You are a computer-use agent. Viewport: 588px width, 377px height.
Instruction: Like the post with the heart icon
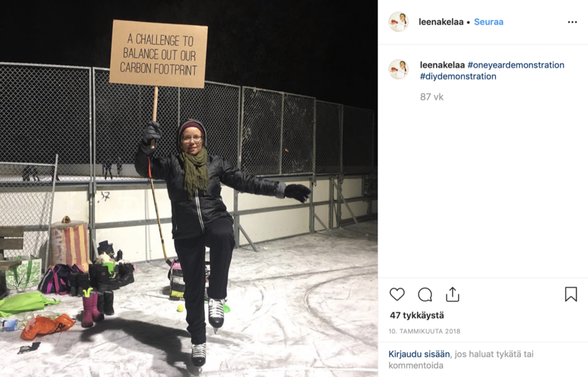coord(397,295)
